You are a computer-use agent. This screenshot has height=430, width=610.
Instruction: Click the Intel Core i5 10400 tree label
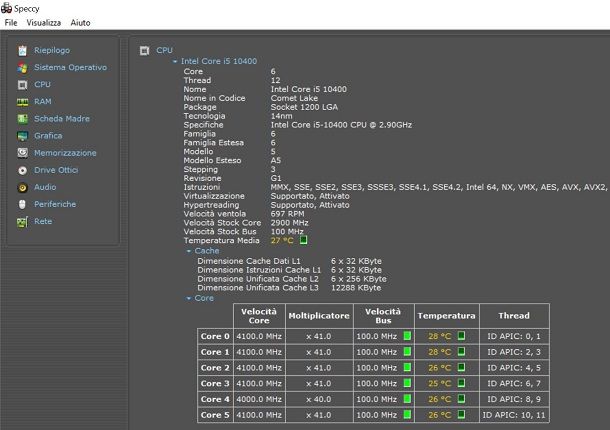219,61
